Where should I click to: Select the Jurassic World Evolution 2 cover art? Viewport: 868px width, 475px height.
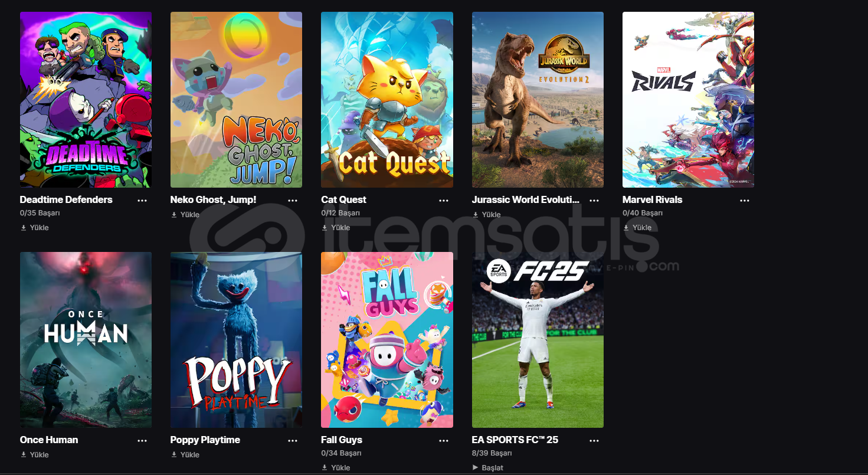pyautogui.click(x=538, y=100)
